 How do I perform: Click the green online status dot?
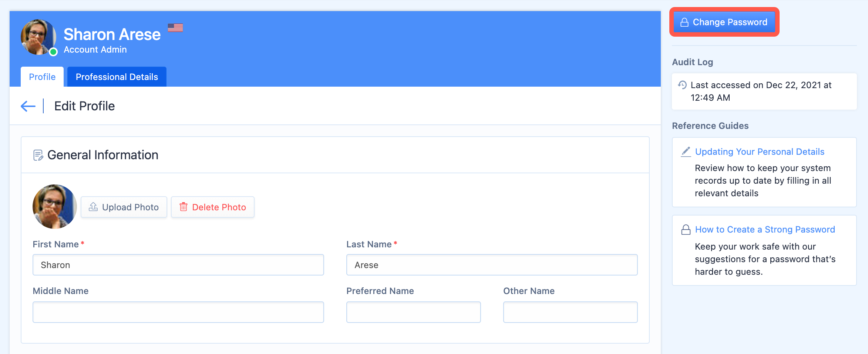(x=53, y=52)
